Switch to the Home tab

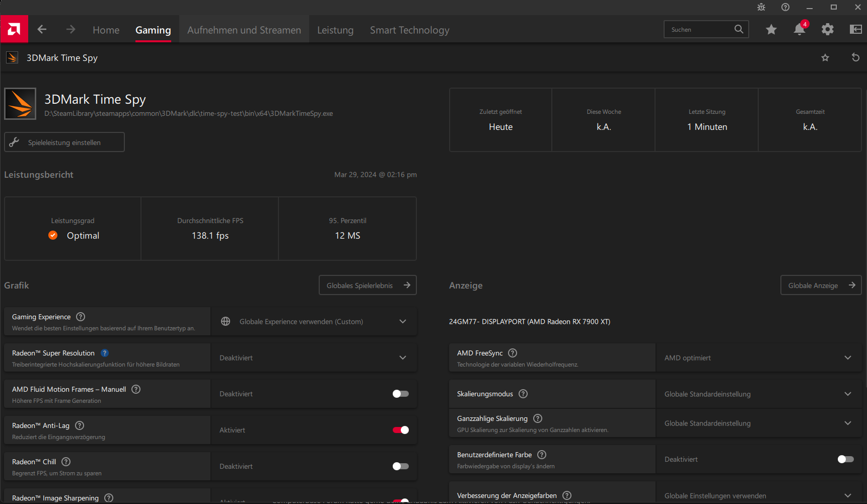[106, 30]
